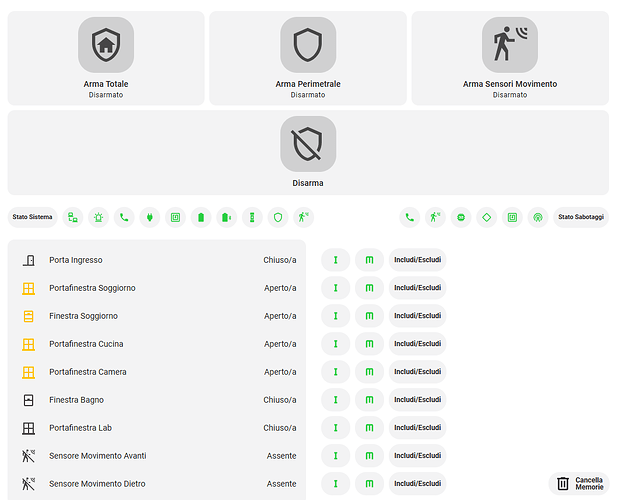Click Includi/Escludi for Portafinestra Camera

click(417, 372)
